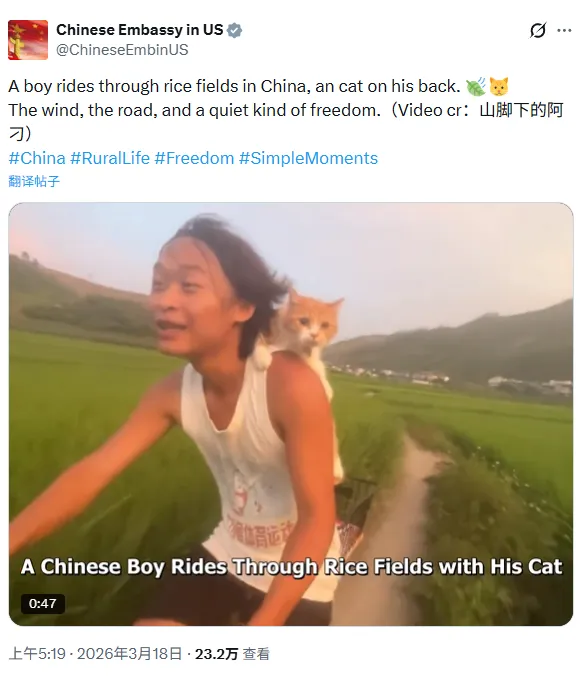587x678 pixels.
Task: Click the cat face emoji in tweet
Action: point(499,86)
